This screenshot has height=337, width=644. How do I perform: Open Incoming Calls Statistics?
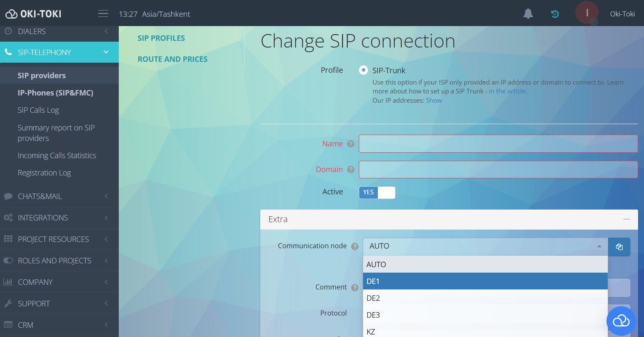pos(57,156)
